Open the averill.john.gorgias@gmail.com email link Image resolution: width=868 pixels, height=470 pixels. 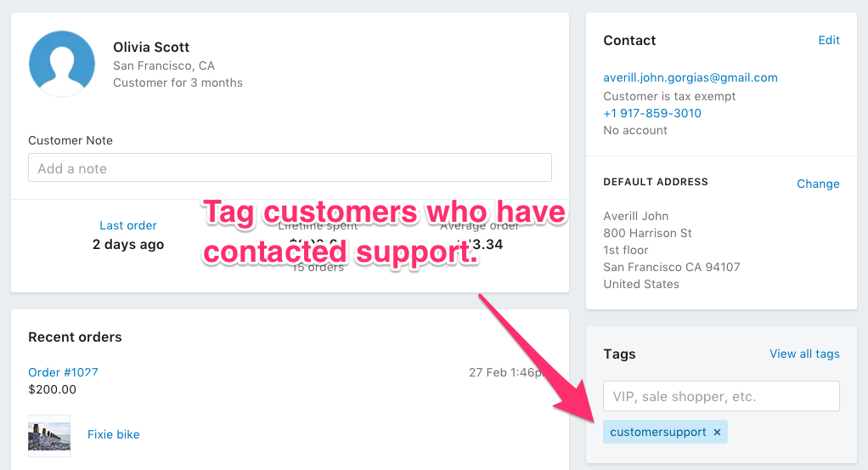(690, 77)
